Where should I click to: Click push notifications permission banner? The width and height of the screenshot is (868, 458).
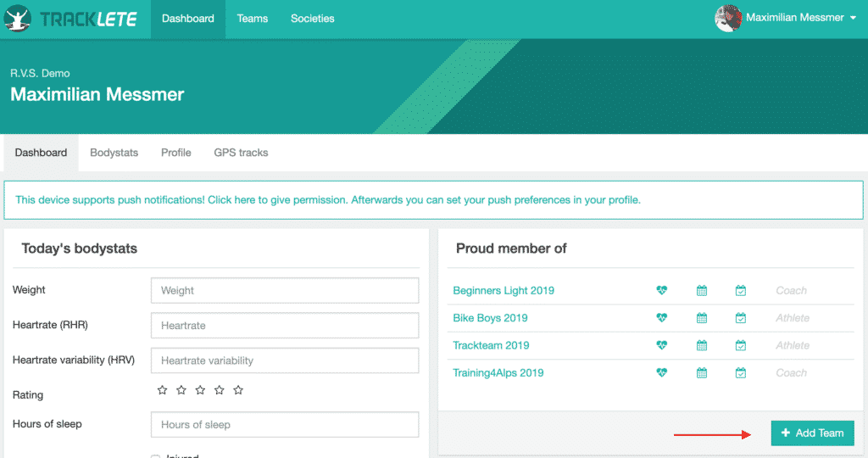pyautogui.click(x=433, y=200)
